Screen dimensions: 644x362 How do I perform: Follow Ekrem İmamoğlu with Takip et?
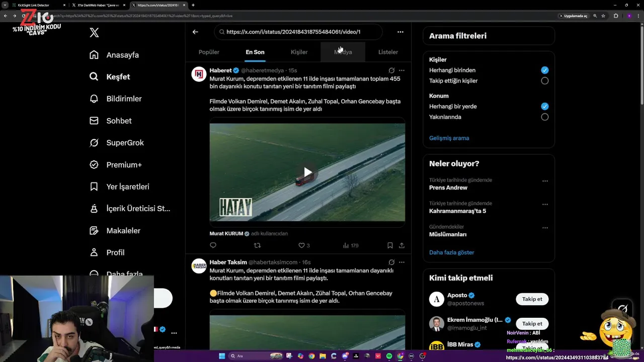point(532,324)
